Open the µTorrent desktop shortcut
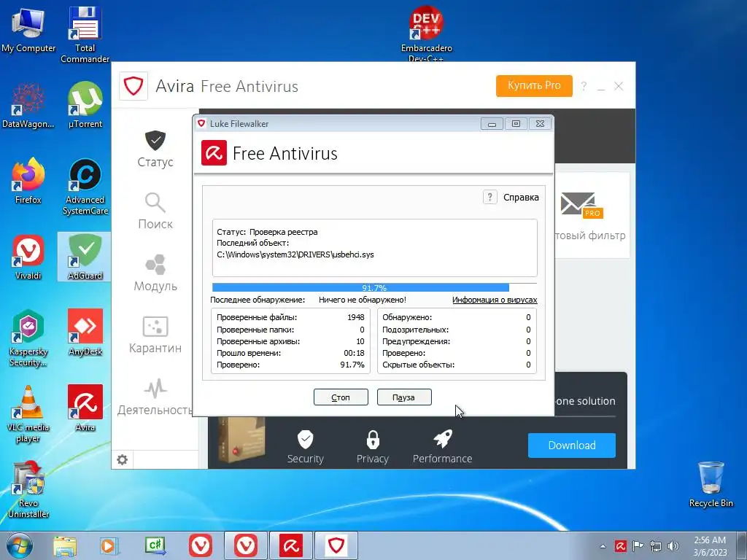The image size is (747, 560). coord(85,105)
